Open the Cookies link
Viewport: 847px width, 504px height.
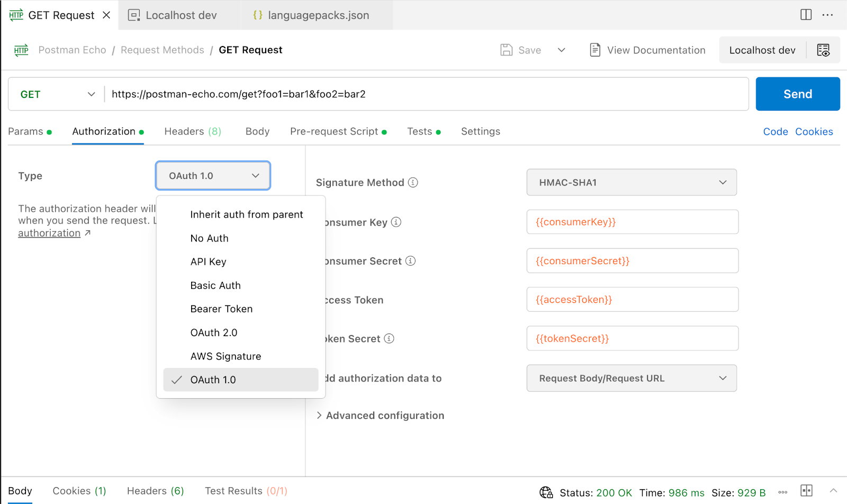pos(814,131)
